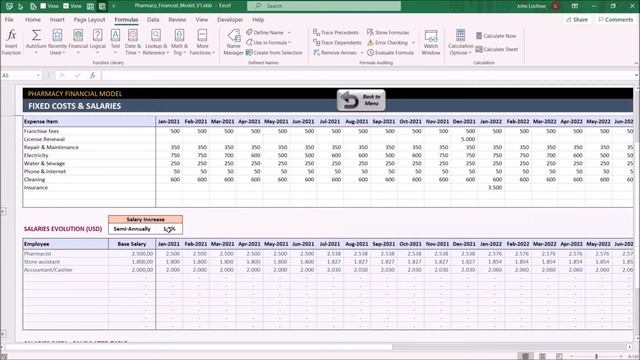Click the Search box magnifier in title bar
The height and width of the screenshot is (360, 640).
(258, 6)
